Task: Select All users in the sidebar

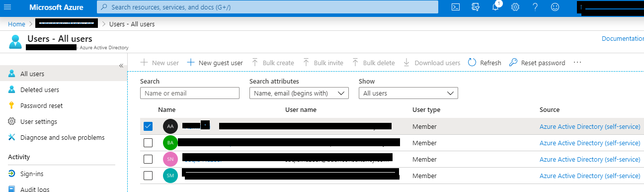Action: tap(64, 74)
